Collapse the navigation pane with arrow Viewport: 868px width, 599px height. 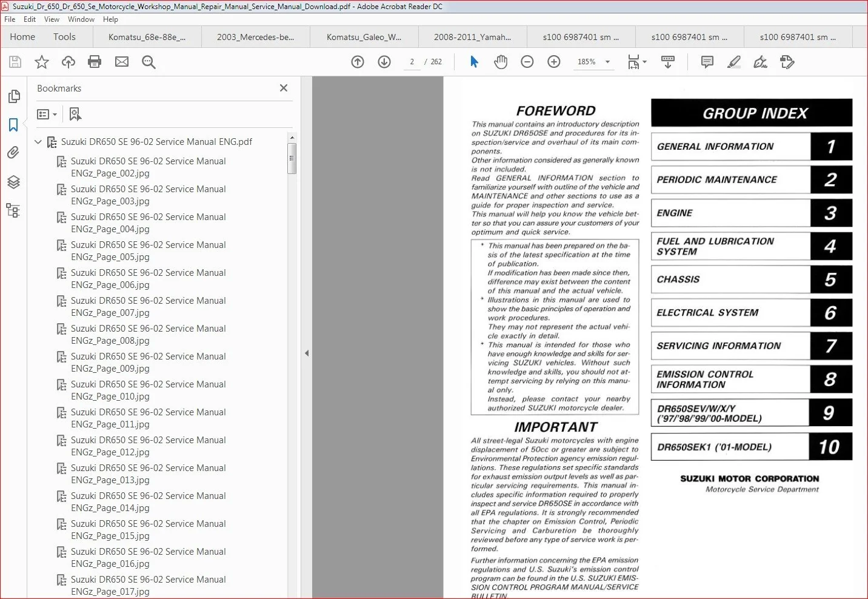tap(307, 353)
